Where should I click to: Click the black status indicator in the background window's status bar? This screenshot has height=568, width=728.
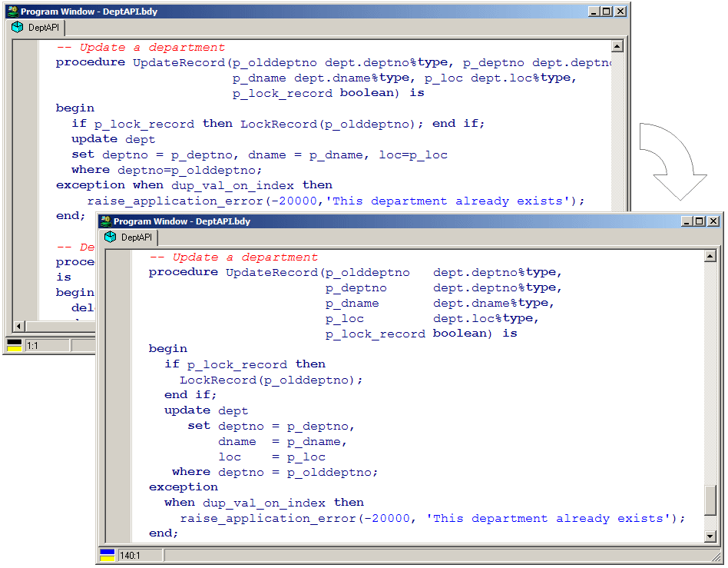point(14,342)
